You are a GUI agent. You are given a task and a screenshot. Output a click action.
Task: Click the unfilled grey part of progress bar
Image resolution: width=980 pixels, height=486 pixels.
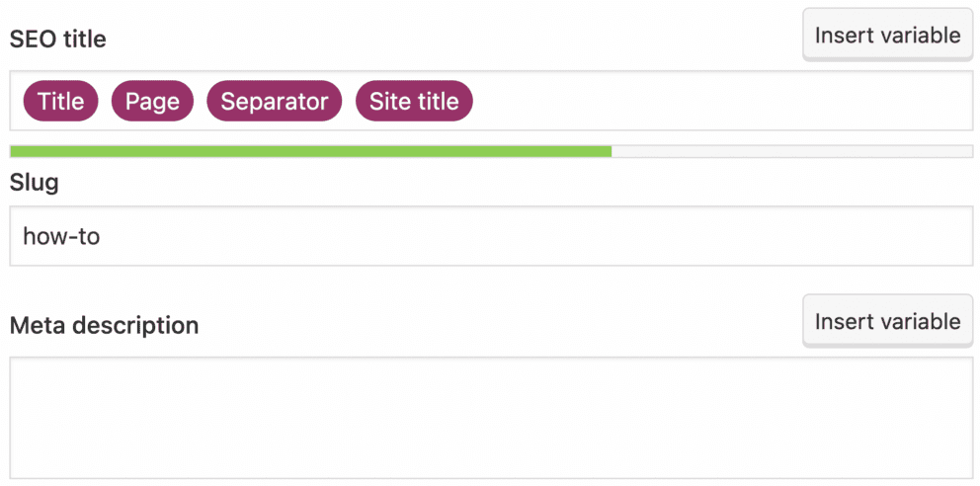pos(792,151)
